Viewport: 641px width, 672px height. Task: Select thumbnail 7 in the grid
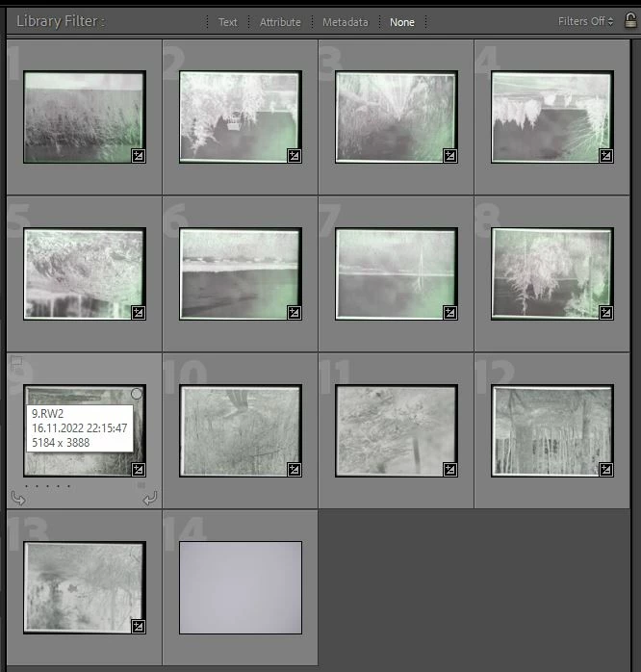coord(397,273)
